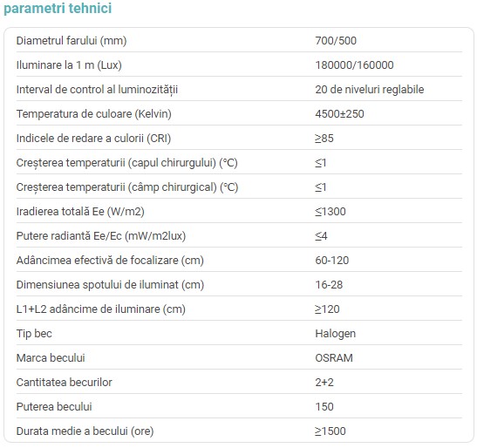Click '20 de niveluri reglabile' value

[x=370, y=90]
